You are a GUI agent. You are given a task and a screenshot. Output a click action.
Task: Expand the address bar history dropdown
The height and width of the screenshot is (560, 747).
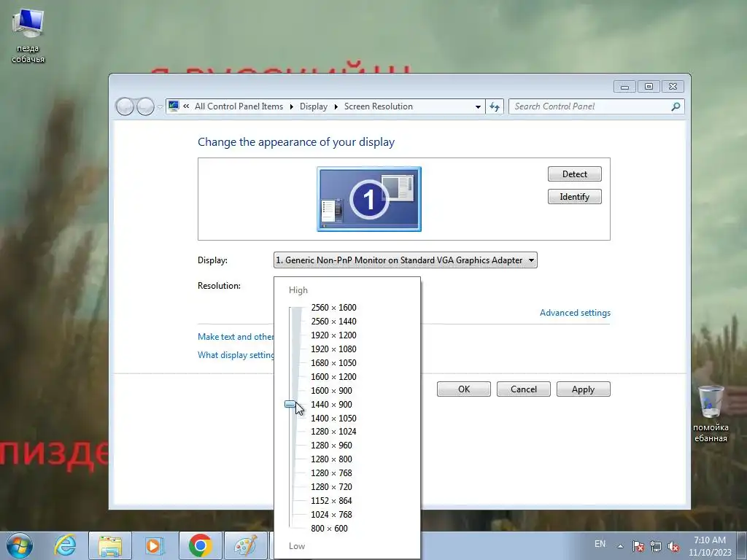click(478, 106)
